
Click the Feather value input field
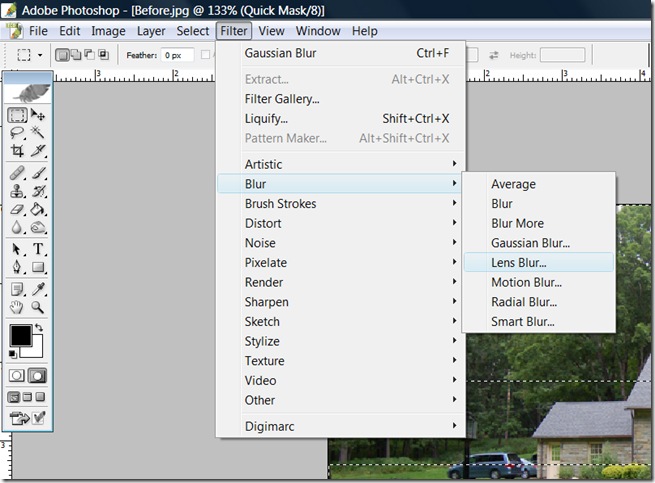[x=178, y=55]
